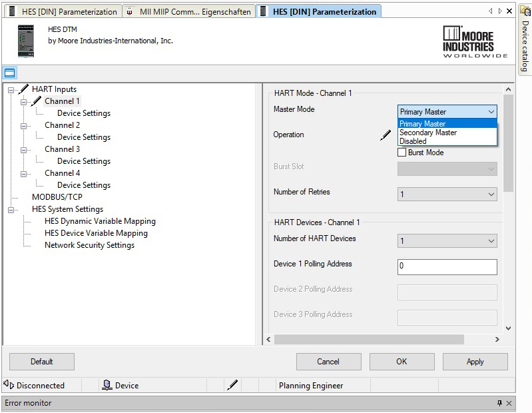Click the horizontal scrollbar left arrow

tap(268, 339)
